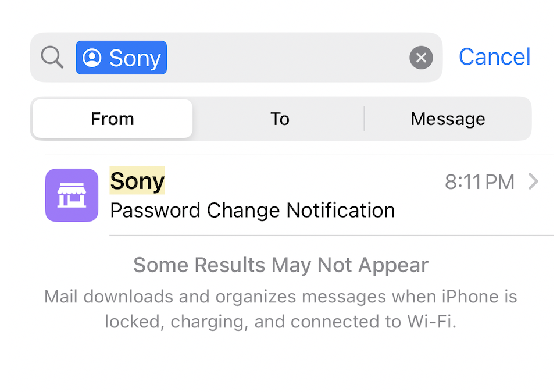Tap the Mail downloads and organizes messages line
Screen dimensions: 557x392
(280, 297)
